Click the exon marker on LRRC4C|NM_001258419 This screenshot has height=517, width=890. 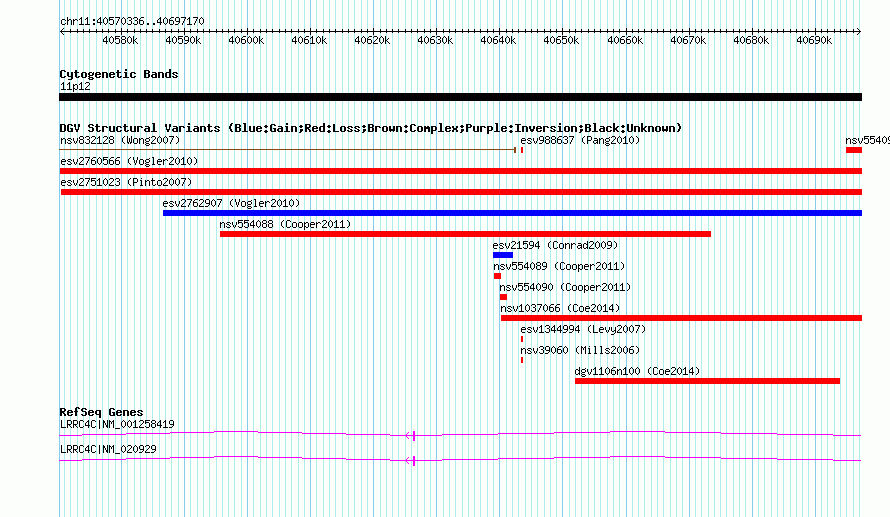coord(414,436)
